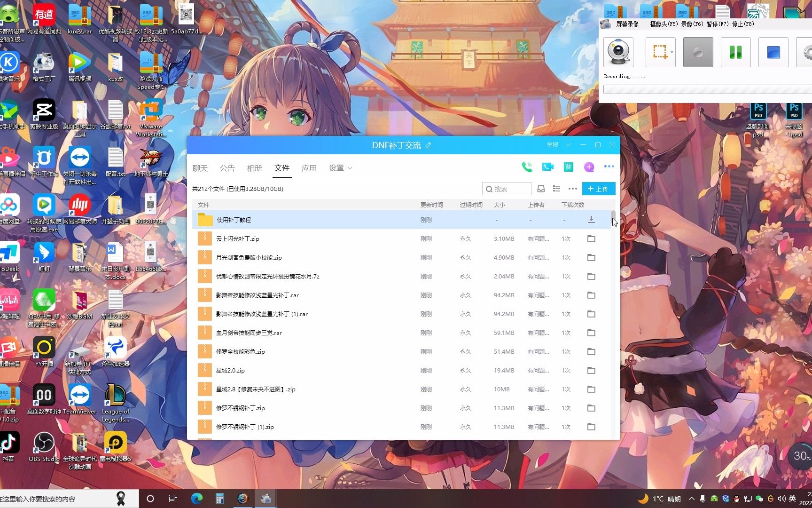Select file 修罗不锈钢补丁.zip
This screenshot has width=812, height=508.
point(401,408)
